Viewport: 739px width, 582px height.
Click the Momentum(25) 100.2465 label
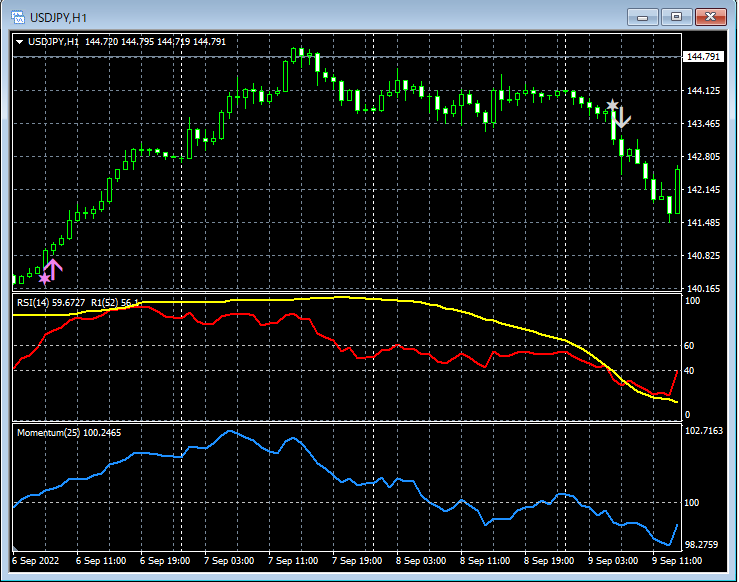click(x=69, y=433)
